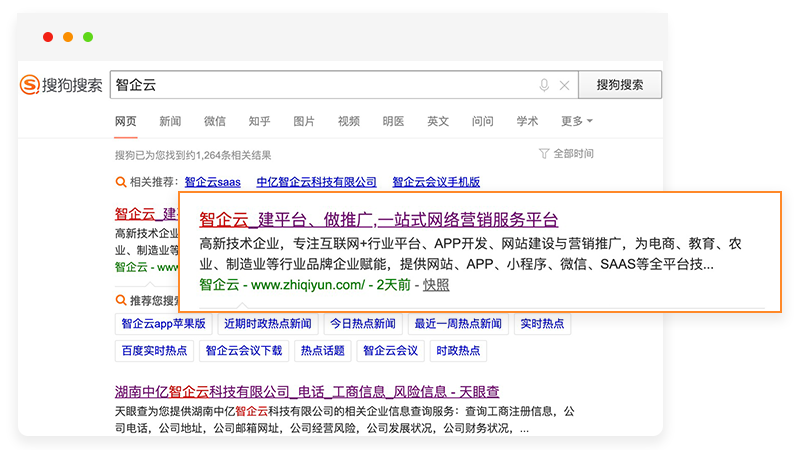Click the green window maximize dot
The height and width of the screenshot is (450, 800).
pos(88,37)
